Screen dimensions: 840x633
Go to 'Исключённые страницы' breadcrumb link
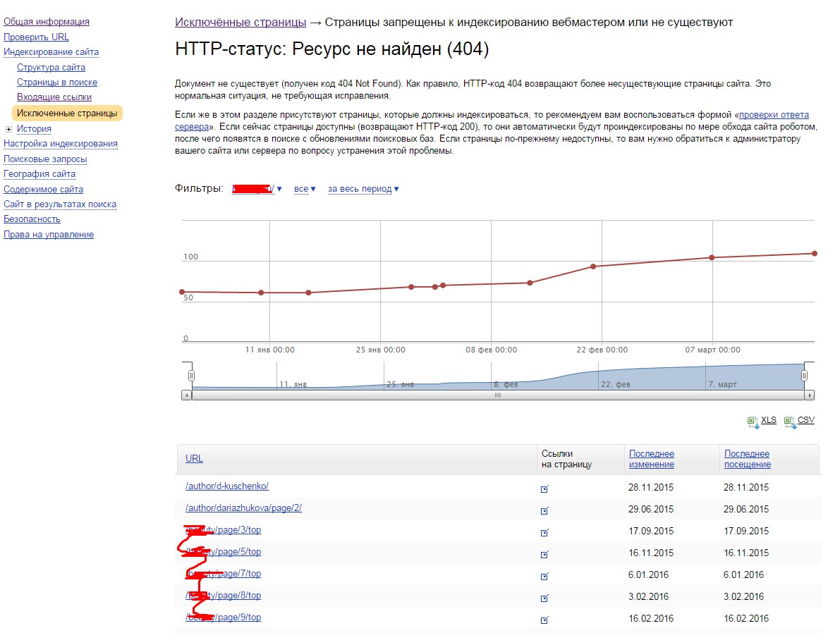point(241,23)
